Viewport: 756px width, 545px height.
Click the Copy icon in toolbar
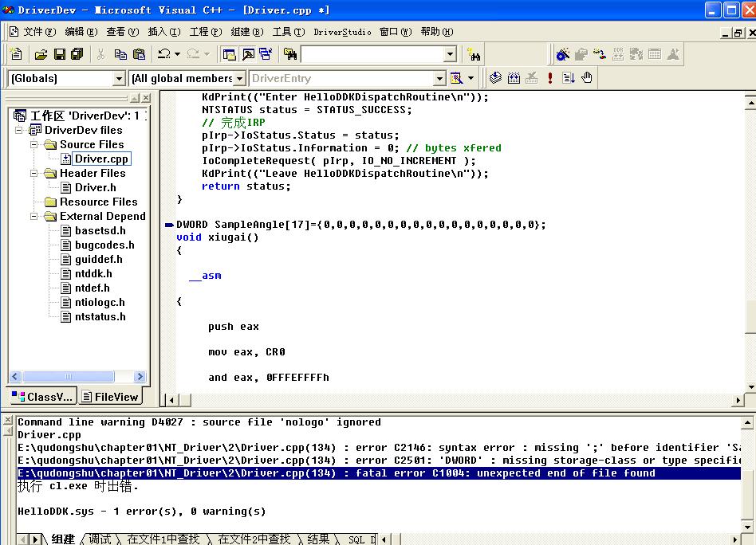click(120, 54)
